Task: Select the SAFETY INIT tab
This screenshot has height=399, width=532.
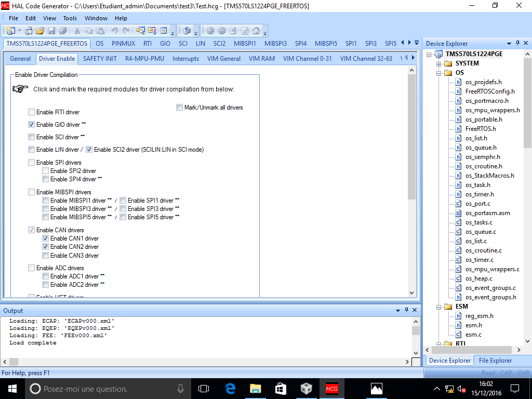Action: pyautogui.click(x=100, y=59)
